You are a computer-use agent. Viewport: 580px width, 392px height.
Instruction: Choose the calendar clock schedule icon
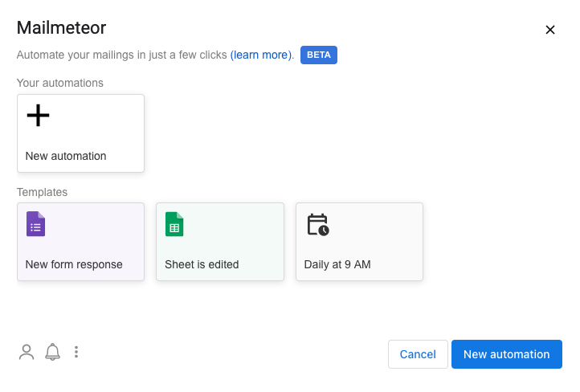(318, 224)
